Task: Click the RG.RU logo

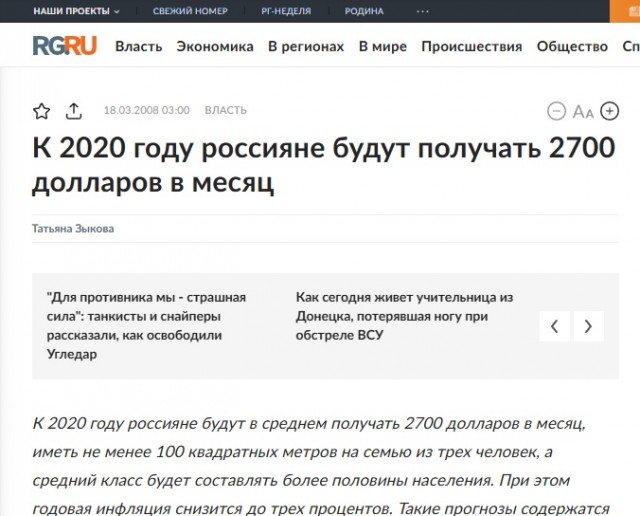Action: pyautogui.click(x=64, y=45)
